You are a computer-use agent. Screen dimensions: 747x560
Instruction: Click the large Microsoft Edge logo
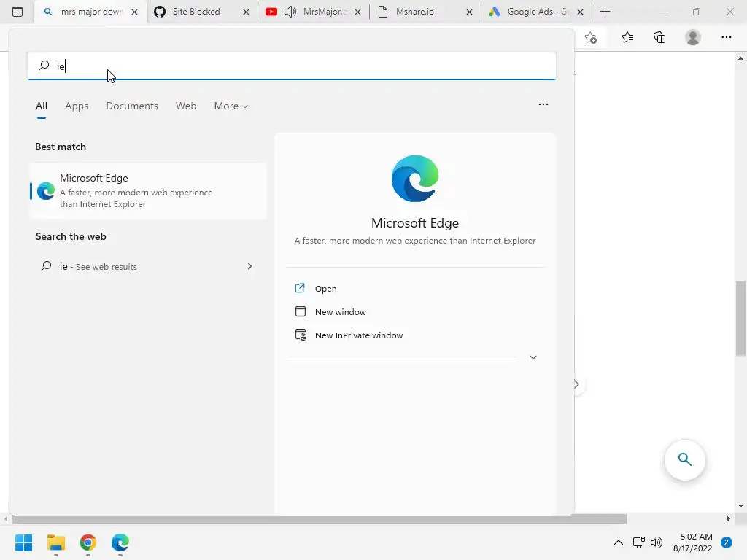pos(415,179)
